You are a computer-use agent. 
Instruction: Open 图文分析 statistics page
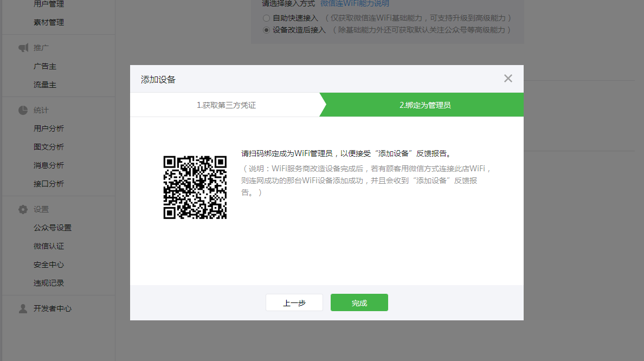(48, 147)
